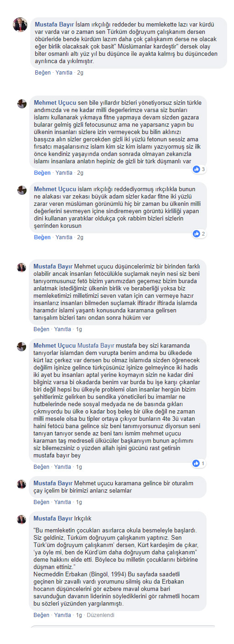Screen dimensions: 234x644
Task: Toggle Beğen on the 'sen bile yıllardır' comment
Action: (x=42, y=173)
